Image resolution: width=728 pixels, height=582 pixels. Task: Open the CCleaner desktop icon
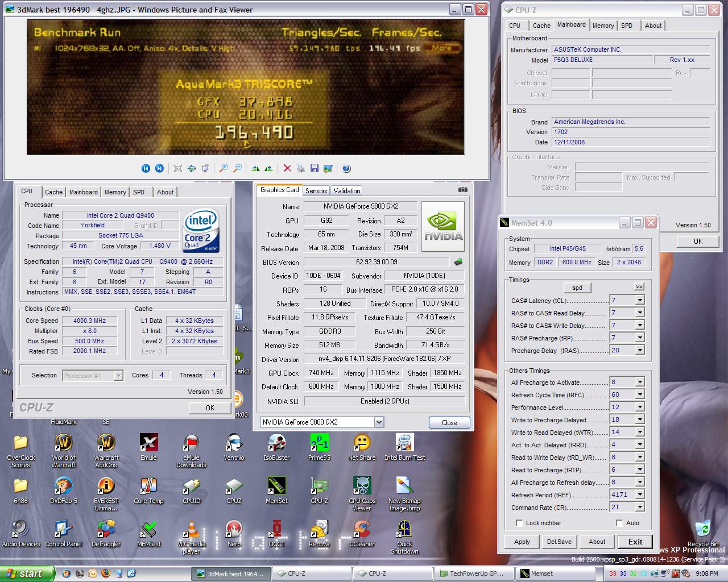pyautogui.click(x=362, y=533)
